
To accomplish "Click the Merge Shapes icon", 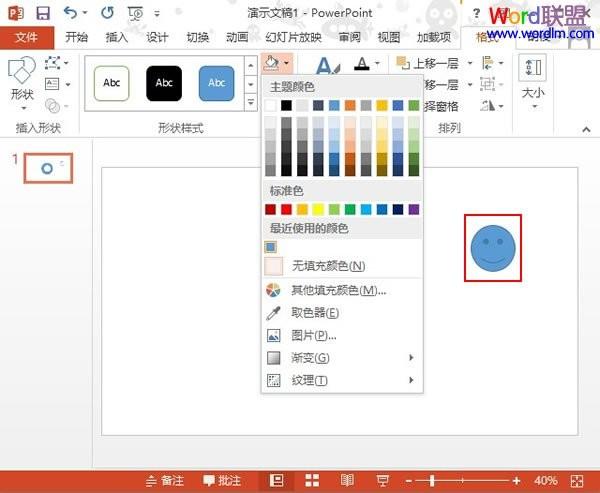I will point(52,105).
